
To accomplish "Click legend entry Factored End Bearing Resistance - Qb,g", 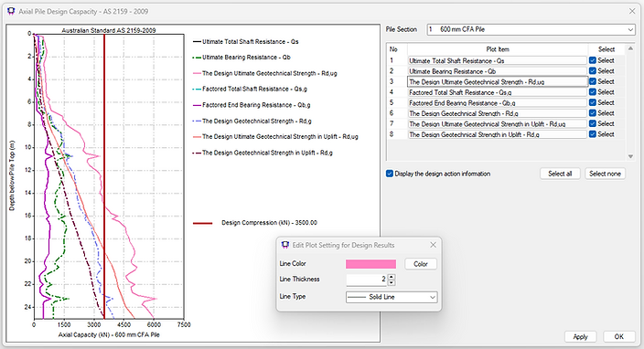I will coord(252,105).
